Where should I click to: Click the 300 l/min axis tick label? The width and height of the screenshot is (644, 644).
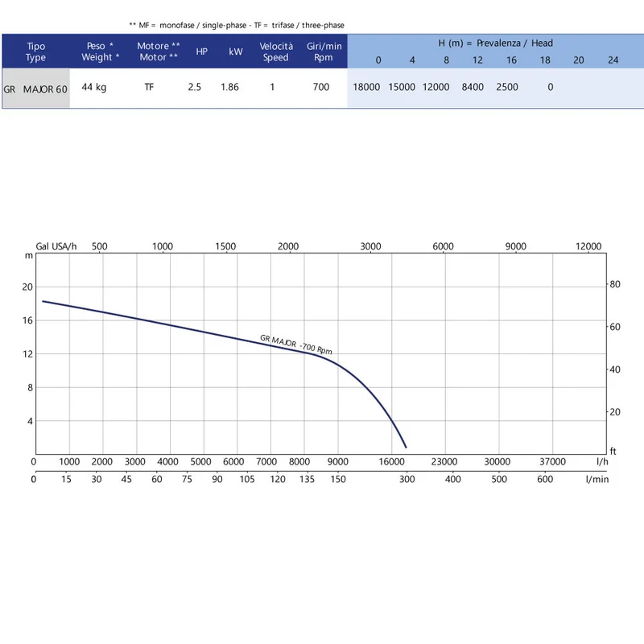(407, 479)
